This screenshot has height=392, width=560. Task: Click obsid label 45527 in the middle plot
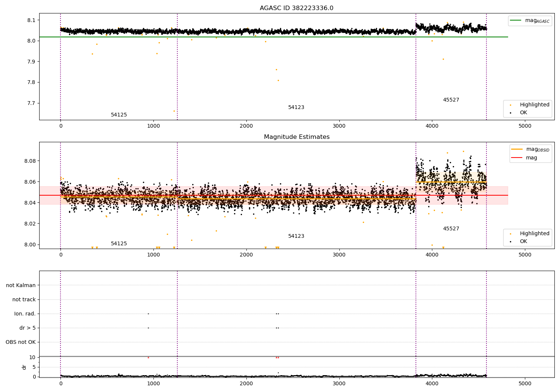point(451,229)
